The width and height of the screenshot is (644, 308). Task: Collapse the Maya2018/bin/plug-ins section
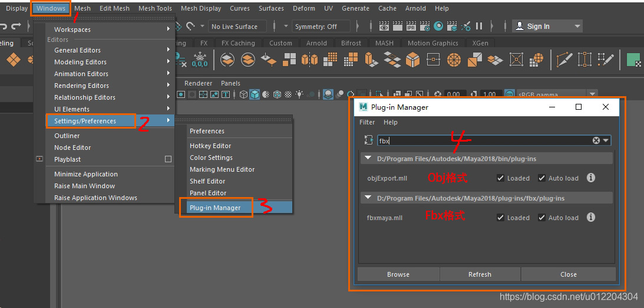(368, 158)
